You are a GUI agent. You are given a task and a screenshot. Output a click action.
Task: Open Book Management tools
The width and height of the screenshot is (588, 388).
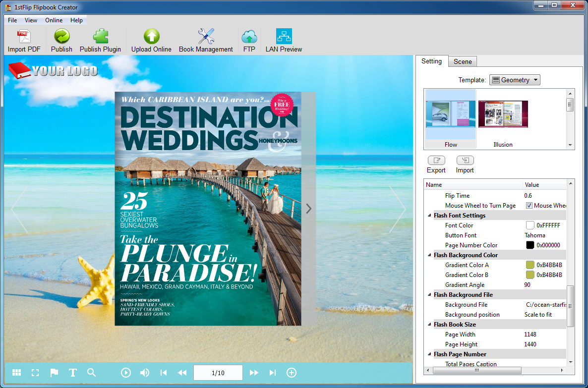(x=206, y=37)
